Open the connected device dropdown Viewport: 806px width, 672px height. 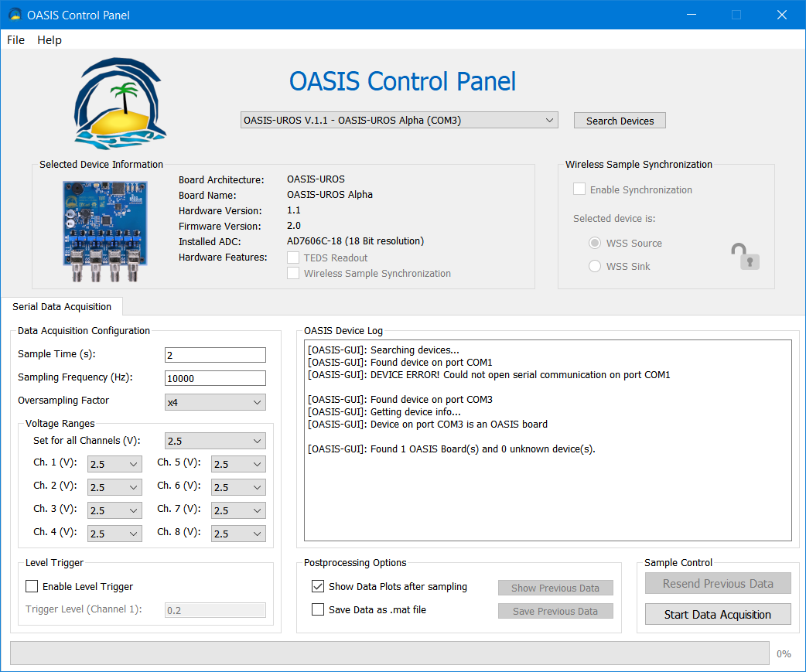[x=549, y=120]
